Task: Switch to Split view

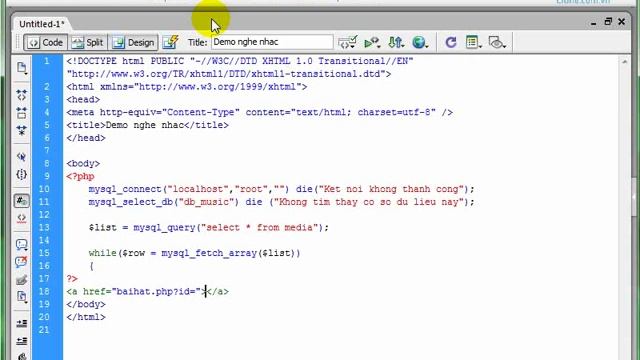Action: point(88,42)
